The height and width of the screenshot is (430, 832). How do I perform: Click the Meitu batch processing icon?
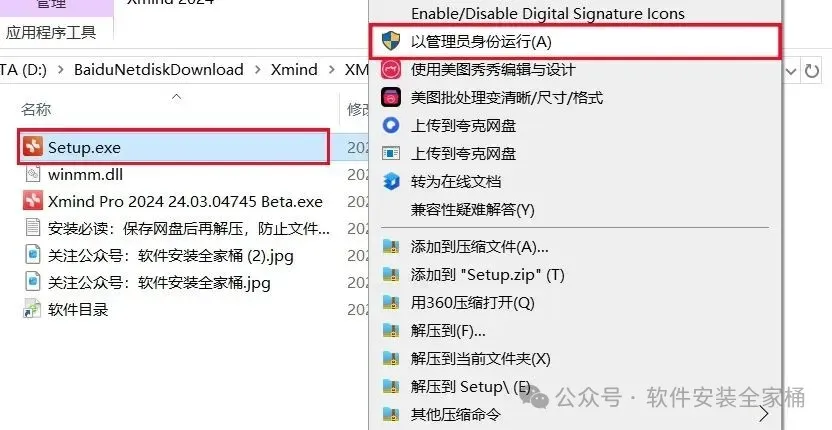pyautogui.click(x=391, y=97)
